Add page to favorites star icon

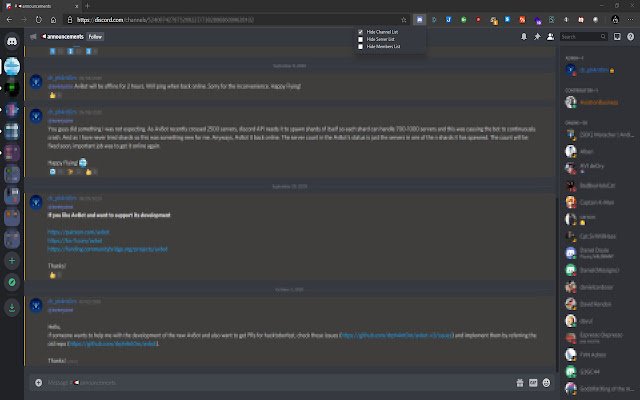pos(404,20)
